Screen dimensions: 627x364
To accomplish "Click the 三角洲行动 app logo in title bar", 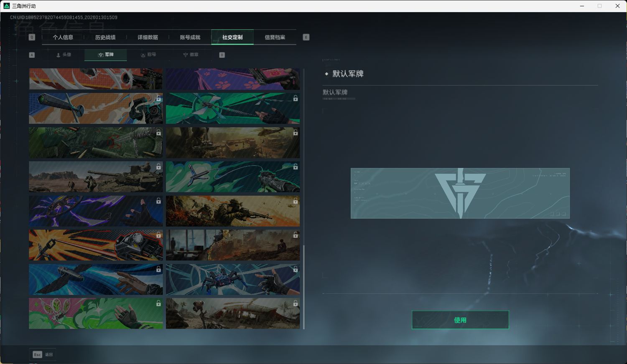I will (x=6, y=6).
